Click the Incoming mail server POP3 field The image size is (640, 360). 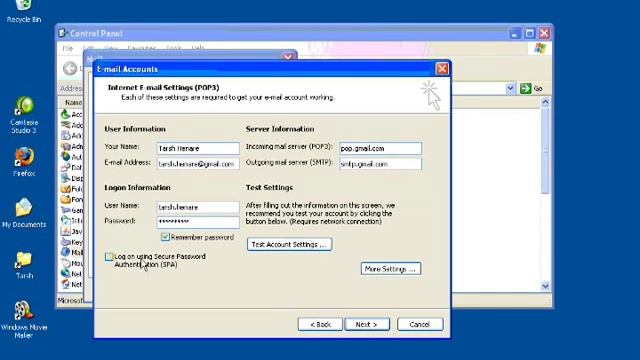point(380,148)
